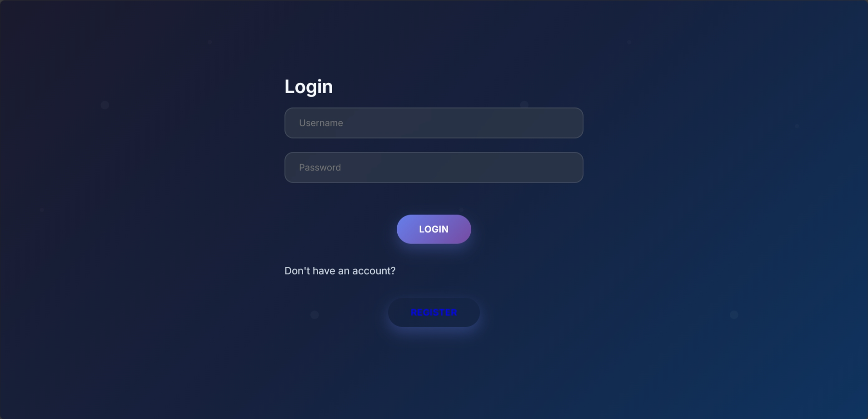868x419 pixels.
Task: Open registration via the REGISTER button
Action: pyautogui.click(x=434, y=312)
